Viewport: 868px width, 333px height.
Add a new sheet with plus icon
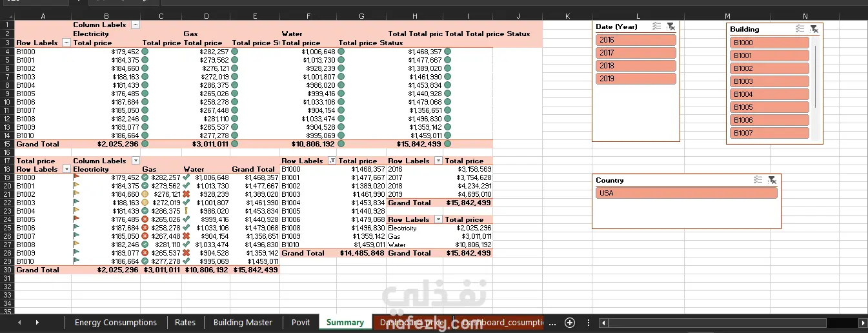pyautogui.click(x=569, y=322)
